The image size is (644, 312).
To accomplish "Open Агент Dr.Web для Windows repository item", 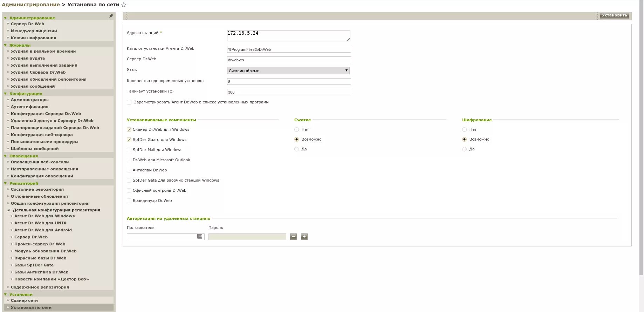I will pos(44,216).
